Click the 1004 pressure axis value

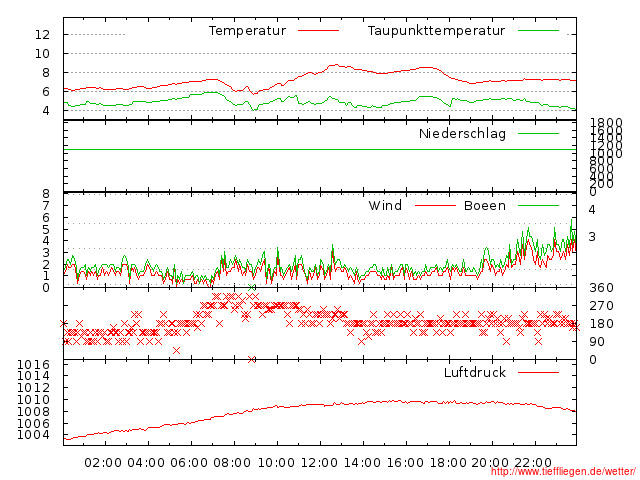(33, 435)
